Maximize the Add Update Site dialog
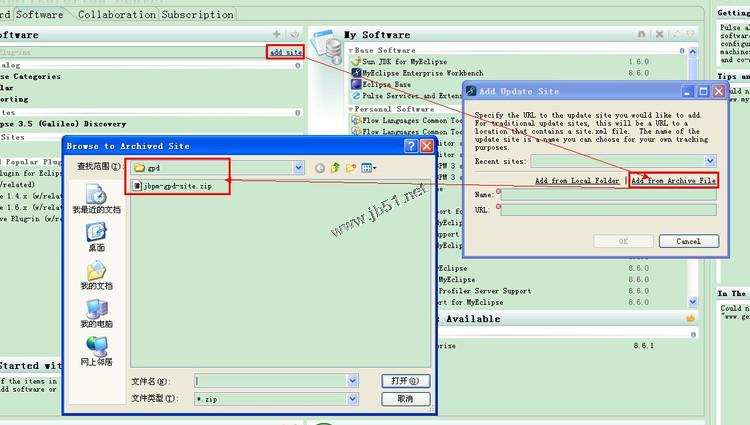Image resolution: width=750 pixels, height=425 pixels. coord(703,91)
